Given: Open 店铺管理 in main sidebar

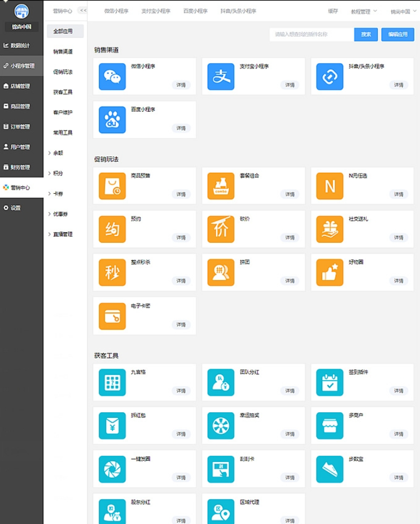Looking at the screenshot, I should pyautogui.click(x=21, y=86).
